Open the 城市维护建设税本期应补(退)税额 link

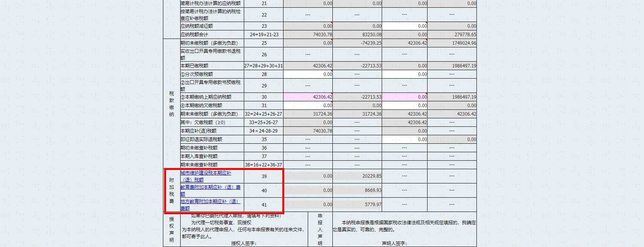tap(206, 176)
